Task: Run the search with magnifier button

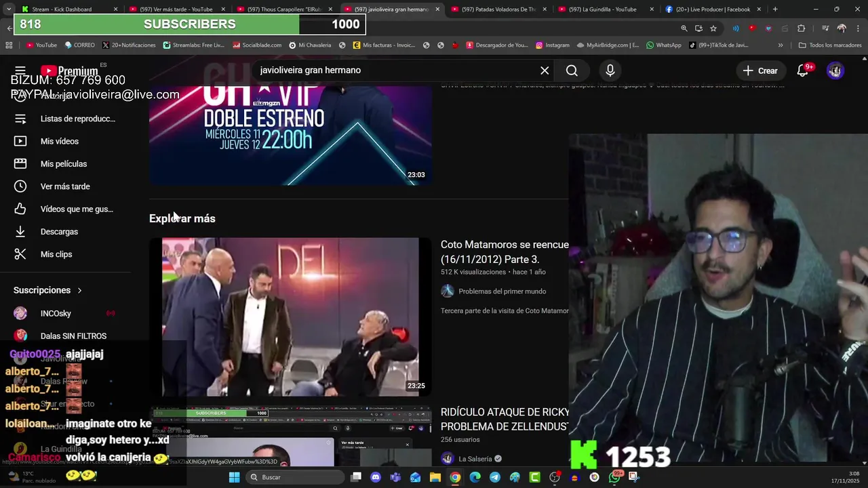Action: tap(572, 70)
